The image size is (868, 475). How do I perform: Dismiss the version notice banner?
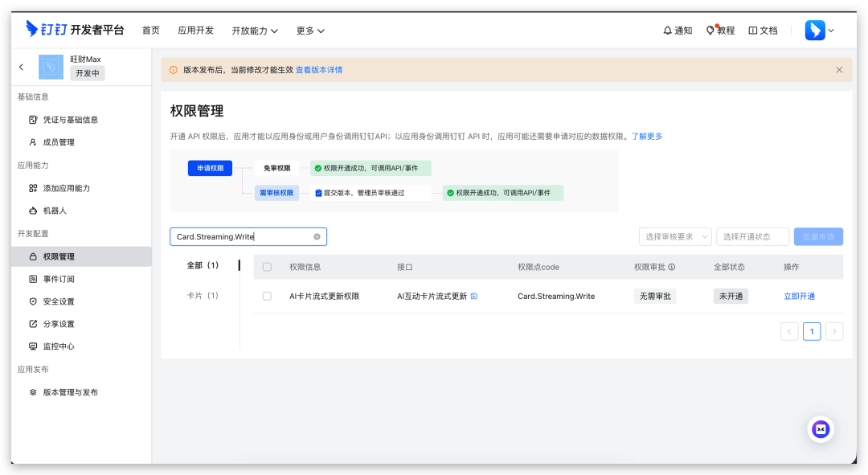click(839, 70)
